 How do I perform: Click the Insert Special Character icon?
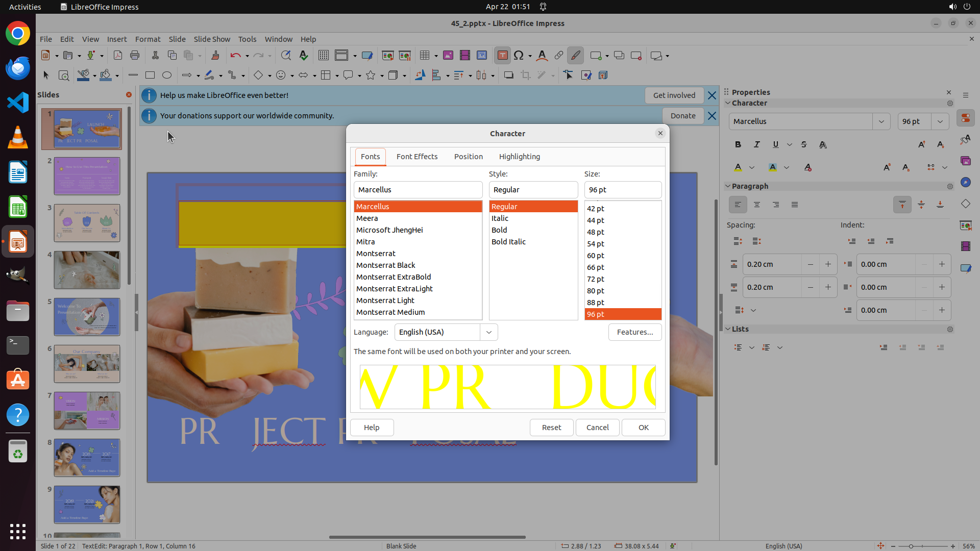click(519, 56)
